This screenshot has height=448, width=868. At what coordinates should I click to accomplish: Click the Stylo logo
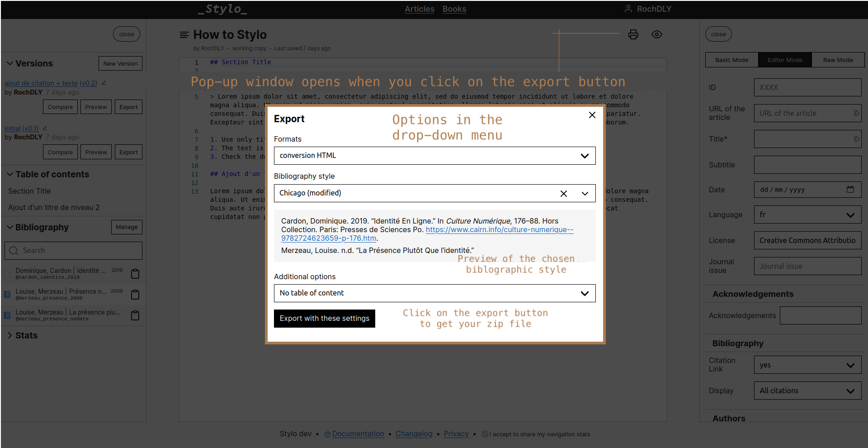[x=222, y=9]
